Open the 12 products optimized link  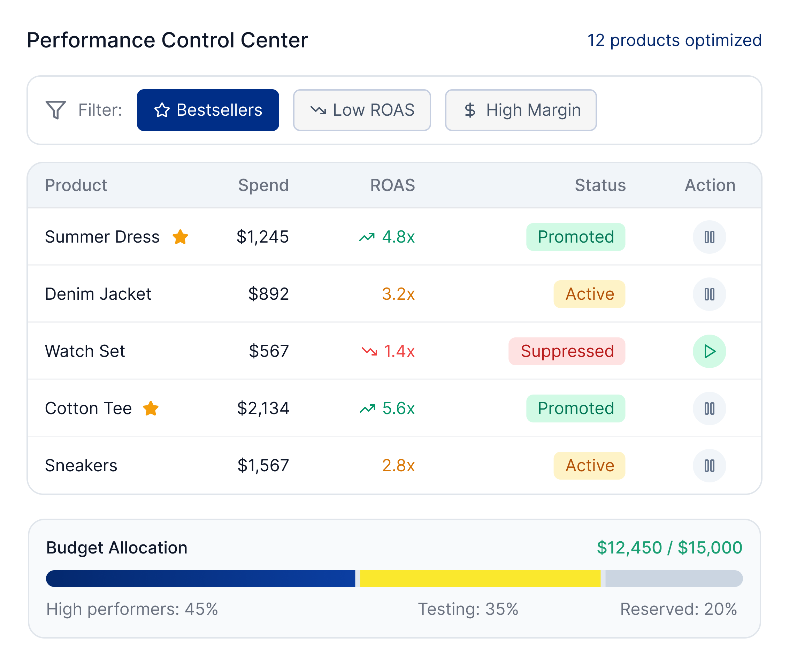click(674, 40)
